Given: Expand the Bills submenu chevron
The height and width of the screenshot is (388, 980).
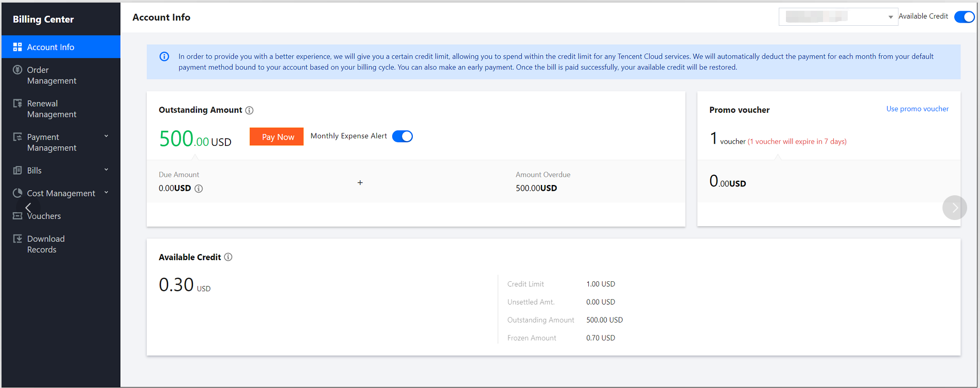Looking at the screenshot, I should pyautogui.click(x=107, y=170).
